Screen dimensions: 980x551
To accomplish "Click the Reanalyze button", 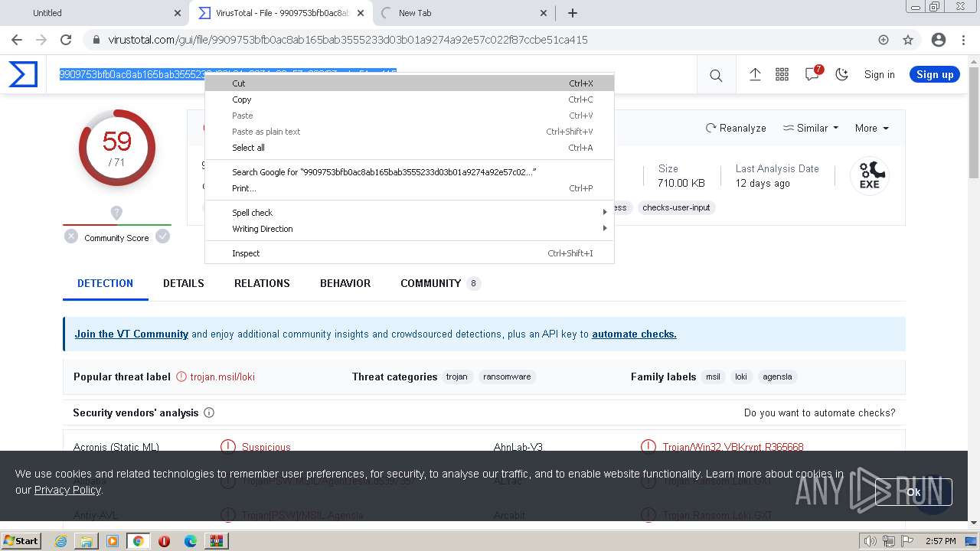I will click(x=736, y=128).
